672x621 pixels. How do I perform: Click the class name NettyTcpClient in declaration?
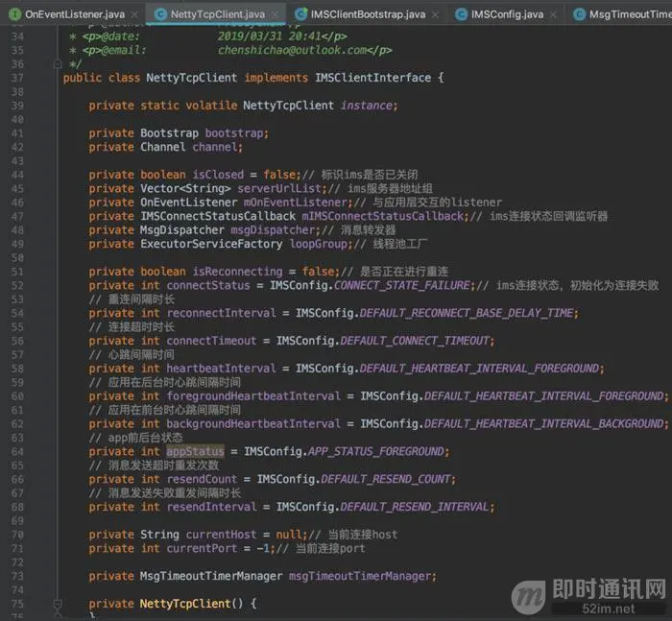pos(192,78)
